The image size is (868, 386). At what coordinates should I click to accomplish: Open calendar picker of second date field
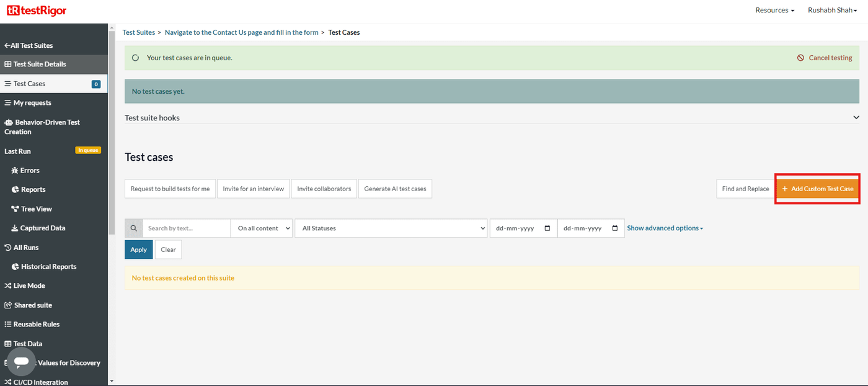[615, 228]
